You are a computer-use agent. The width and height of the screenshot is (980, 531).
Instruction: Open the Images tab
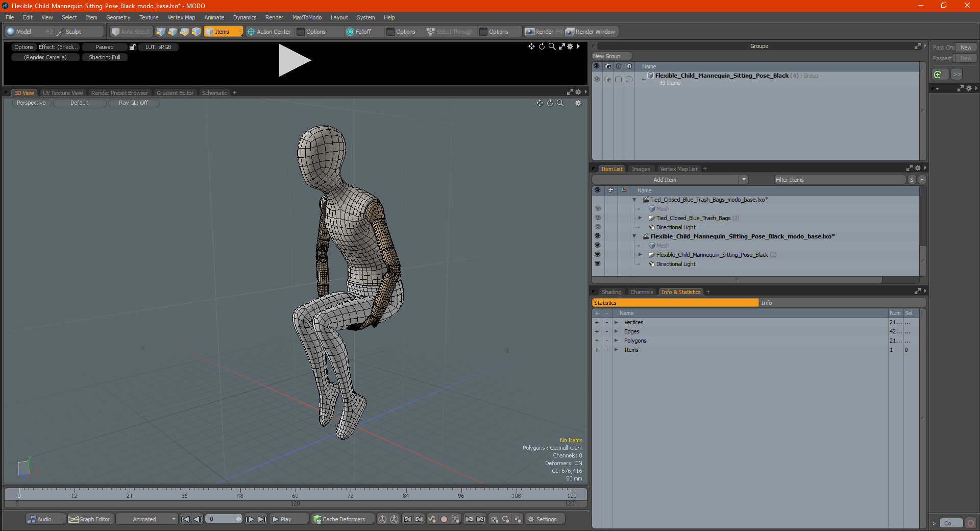(641, 169)
